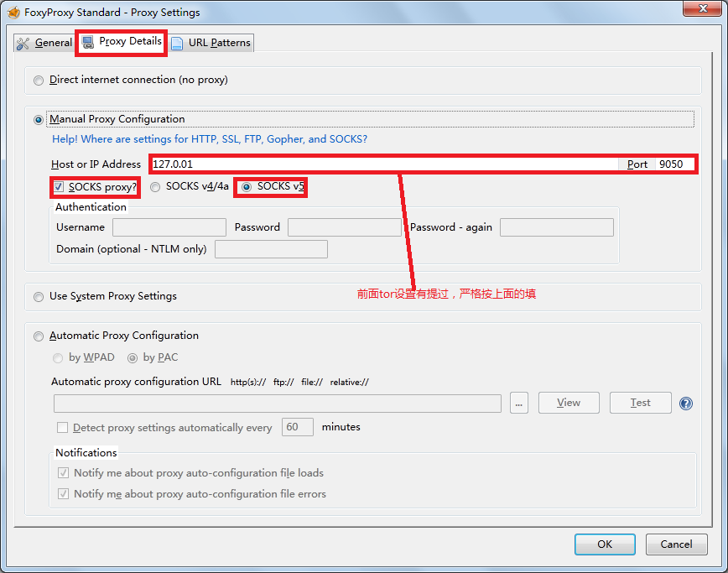Screen dimensions: 728x573
Task: Choose SOCKS v5 radio option
Action: pyautogui.click(x=247, y=187)
